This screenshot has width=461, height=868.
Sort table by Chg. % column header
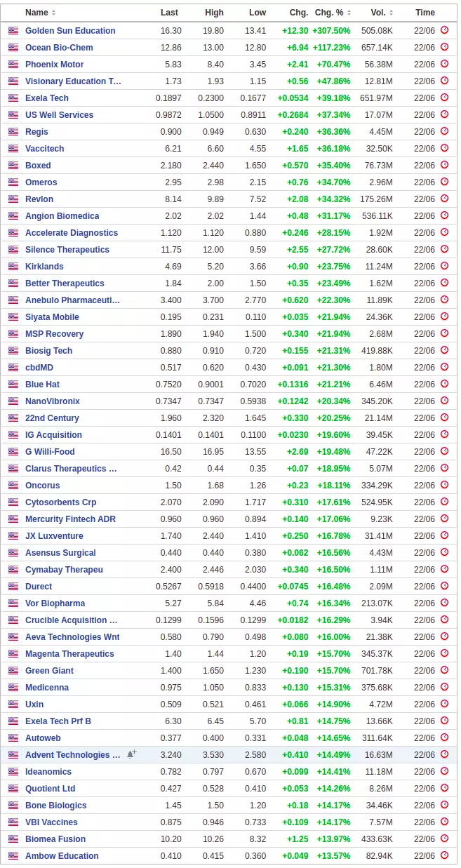tap(333, 13)
